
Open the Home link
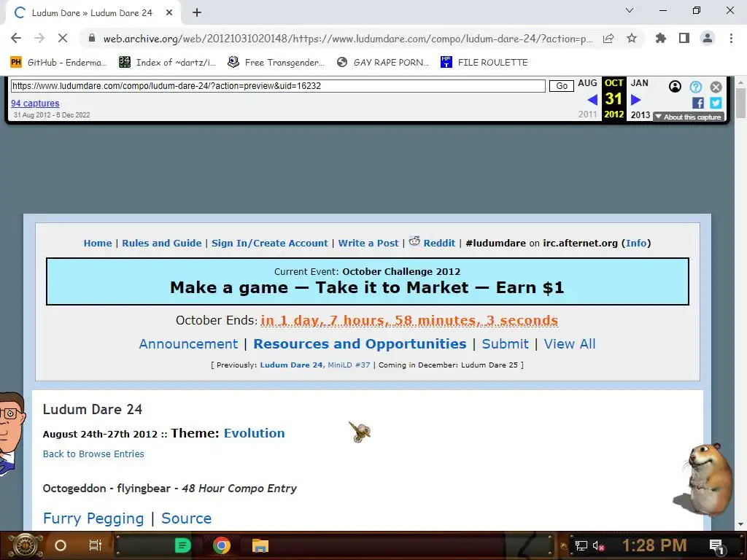pyautogui.click(x=98, y=244)
